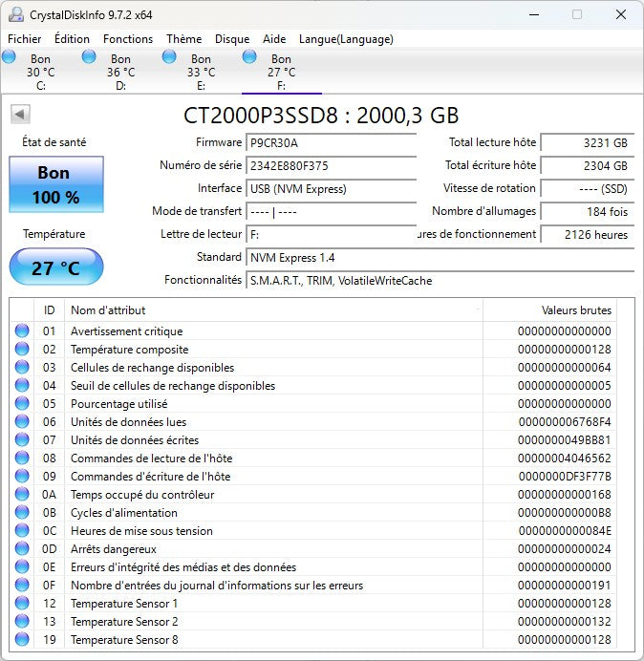Click the Nom d'attribut column header
The height and width of the screenshot is (661, 644).
tap(273, 310)
